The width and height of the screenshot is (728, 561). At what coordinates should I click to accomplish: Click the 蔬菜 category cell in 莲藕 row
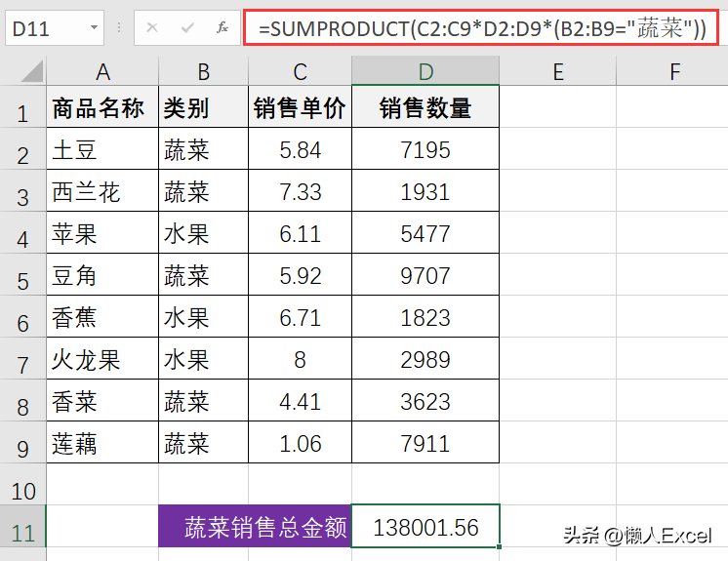pyautogui.click(x=203, y=443)
